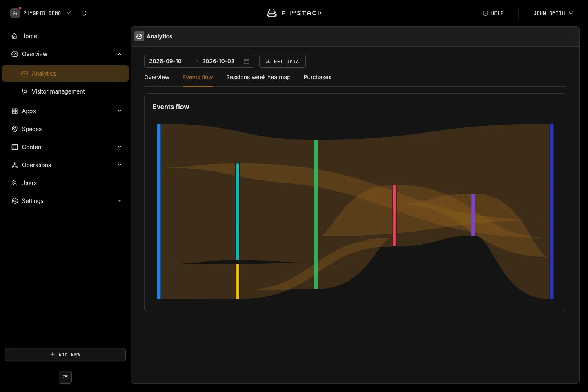Edit the end date 2026-10-08 field
This screenshot has width=588, height=392.
218,61
